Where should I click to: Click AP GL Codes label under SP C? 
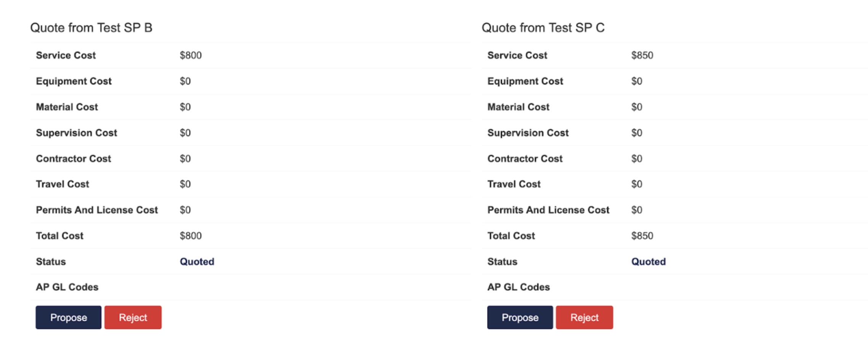point(519,287)
